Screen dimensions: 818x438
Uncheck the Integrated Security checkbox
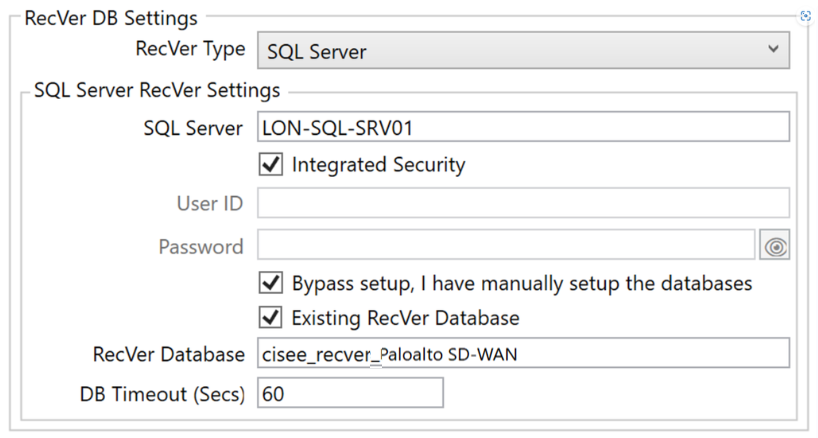point(271,164)
